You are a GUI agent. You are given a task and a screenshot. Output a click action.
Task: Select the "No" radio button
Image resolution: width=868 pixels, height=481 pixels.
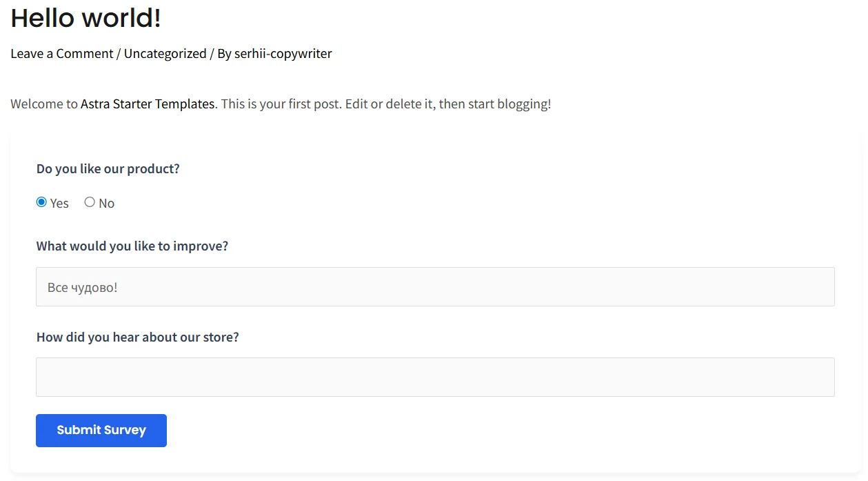pyautogui.click(x=90, y=202)
